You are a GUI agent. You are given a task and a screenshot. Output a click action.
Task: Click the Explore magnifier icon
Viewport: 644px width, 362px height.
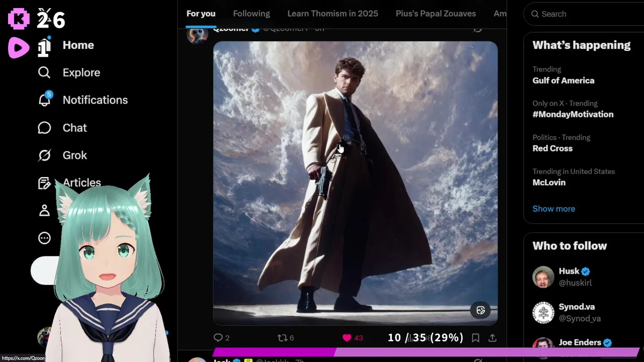(44, 72)
